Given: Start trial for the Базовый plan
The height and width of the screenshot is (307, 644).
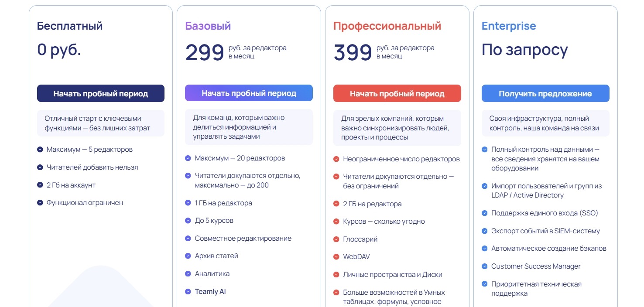Looking at the screenshot, I should (x=249, y=93).
